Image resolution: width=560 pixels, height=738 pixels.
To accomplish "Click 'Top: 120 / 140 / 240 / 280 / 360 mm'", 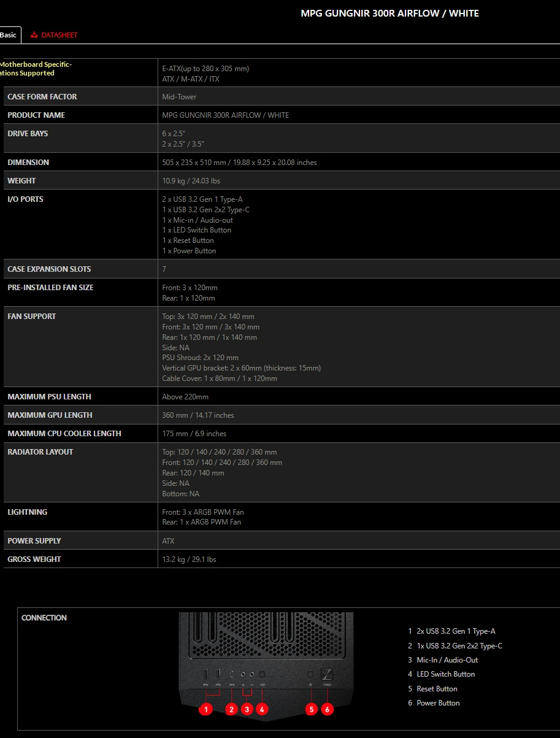I will [x=220, y=452].
